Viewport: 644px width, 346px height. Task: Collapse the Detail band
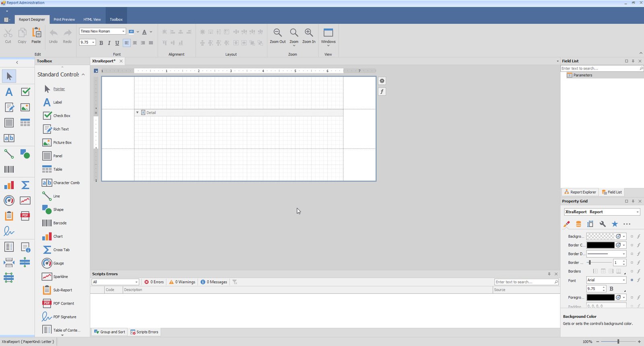137,113
